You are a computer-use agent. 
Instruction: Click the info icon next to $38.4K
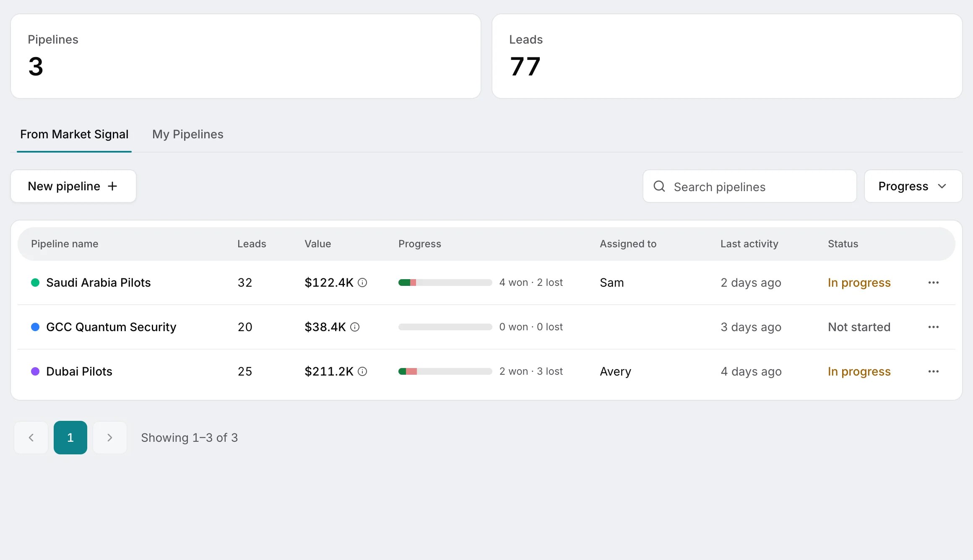pyautogui.click(x=355, y=327)
